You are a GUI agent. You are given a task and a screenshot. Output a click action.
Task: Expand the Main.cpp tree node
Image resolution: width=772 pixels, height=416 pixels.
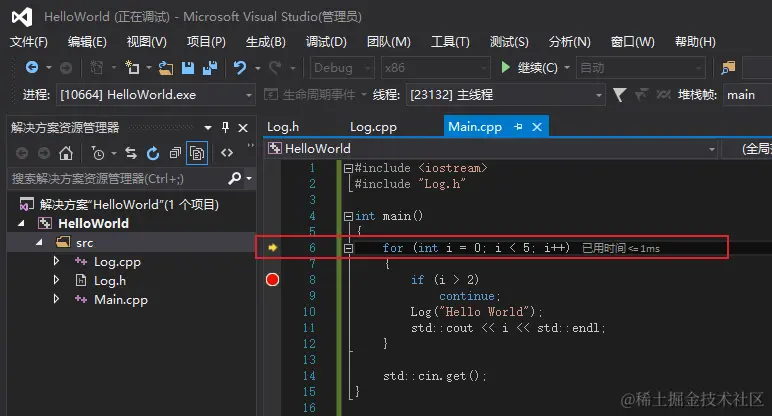[x=56, y=299]
